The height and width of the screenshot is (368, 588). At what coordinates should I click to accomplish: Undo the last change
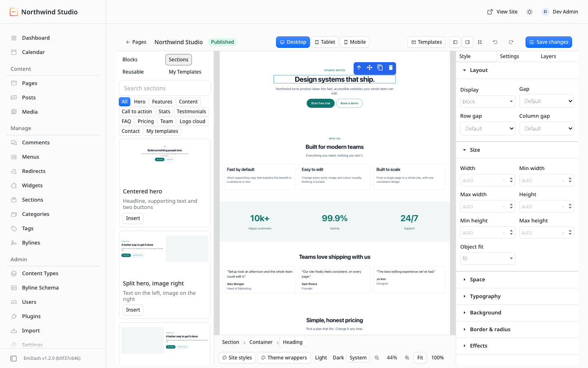495,42
